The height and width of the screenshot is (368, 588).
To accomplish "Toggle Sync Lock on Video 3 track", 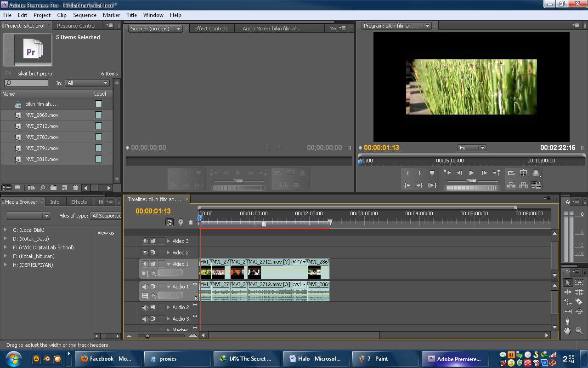I will coord(153,241).
